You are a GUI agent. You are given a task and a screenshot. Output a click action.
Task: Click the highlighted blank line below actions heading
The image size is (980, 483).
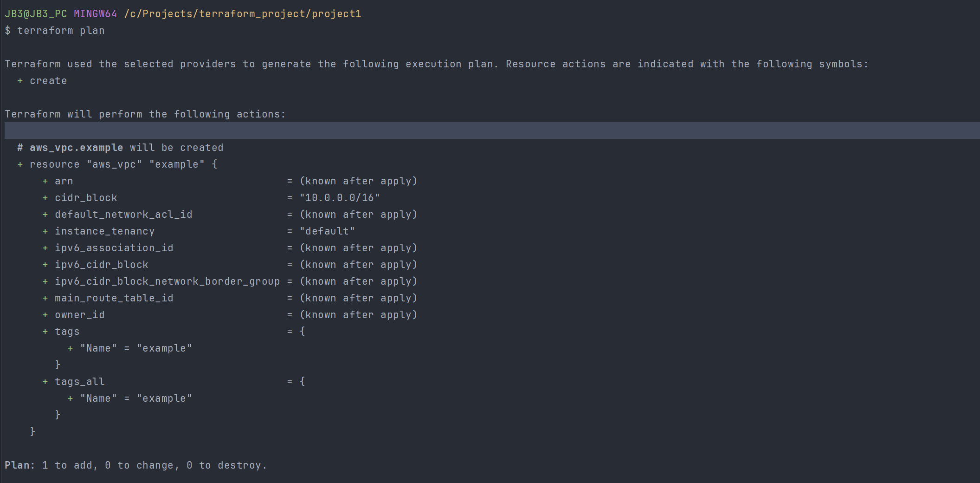click(x=492, y=131)
